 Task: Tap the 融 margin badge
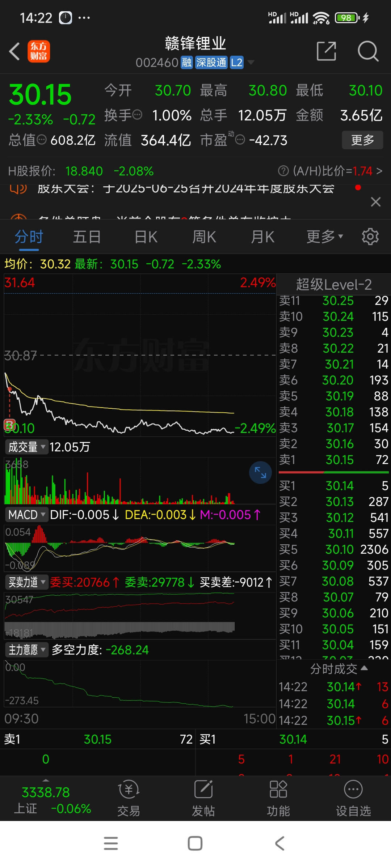[x=187, y=63]
